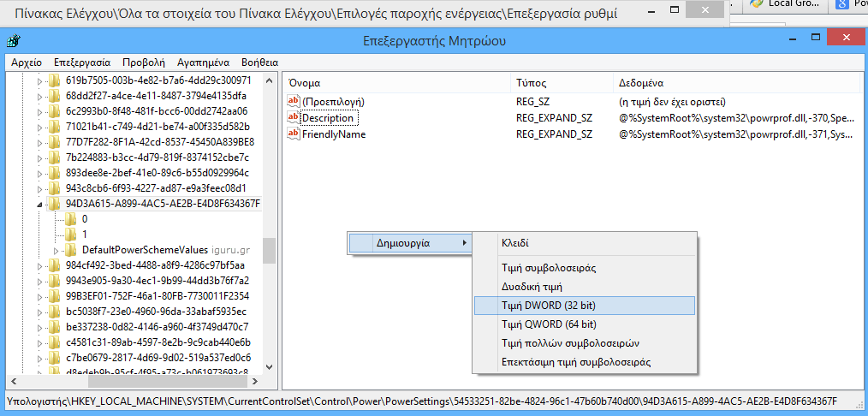Select tree key be337238-0d82-4146-a960-4f3749d470c7
Screen dimensions: 868x416
pos(158,327)
